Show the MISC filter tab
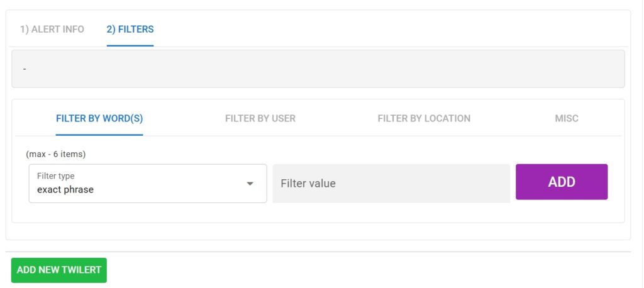Image resolution: width=644 pixels, height=288 pixels. click(567, 118)
